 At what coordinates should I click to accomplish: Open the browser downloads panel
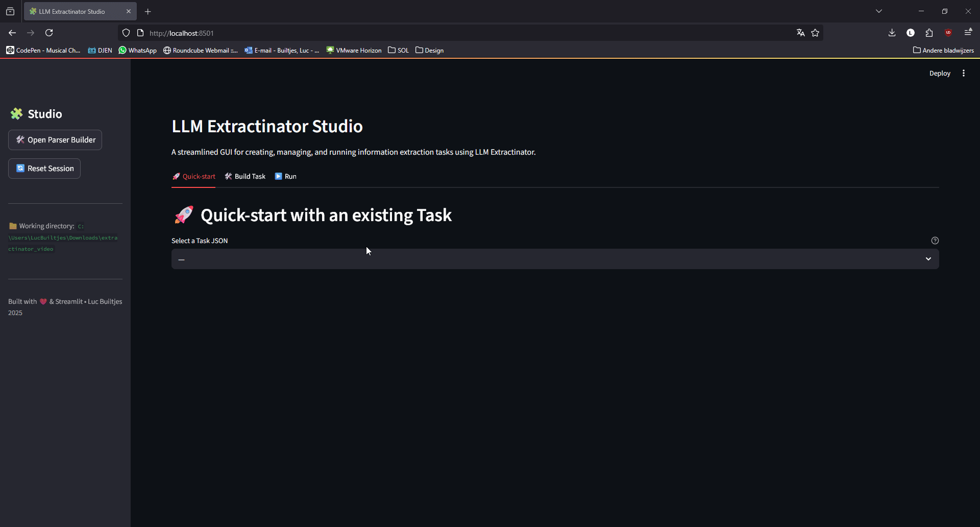(892, 33)
